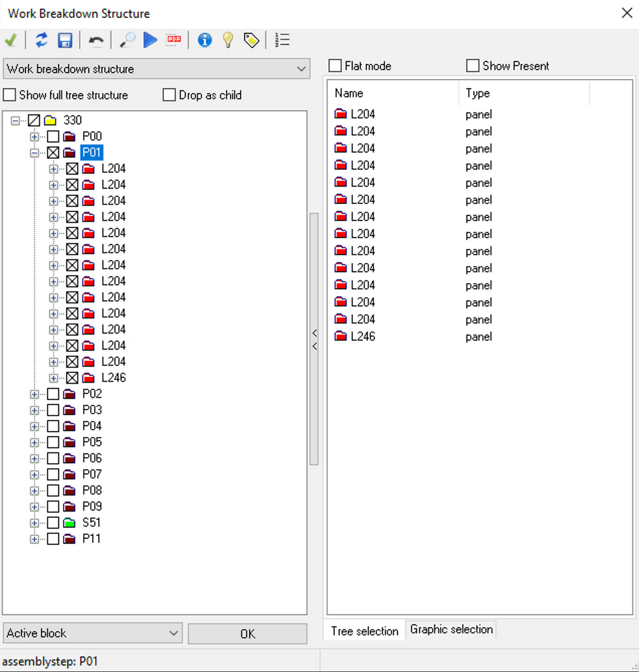Select the Tree selection tab
Image resolution: width=639 pixels, height=672 pixels.
pyautogui.click(x=365, y=631)
